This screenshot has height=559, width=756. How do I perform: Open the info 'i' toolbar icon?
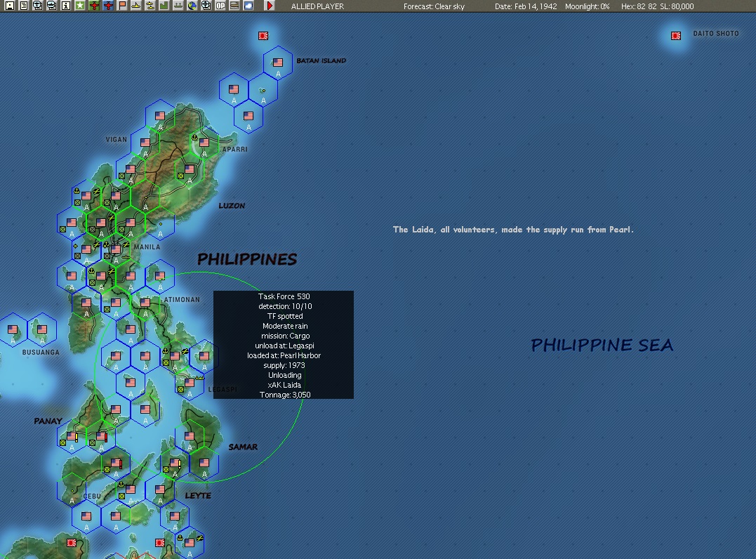65,6
